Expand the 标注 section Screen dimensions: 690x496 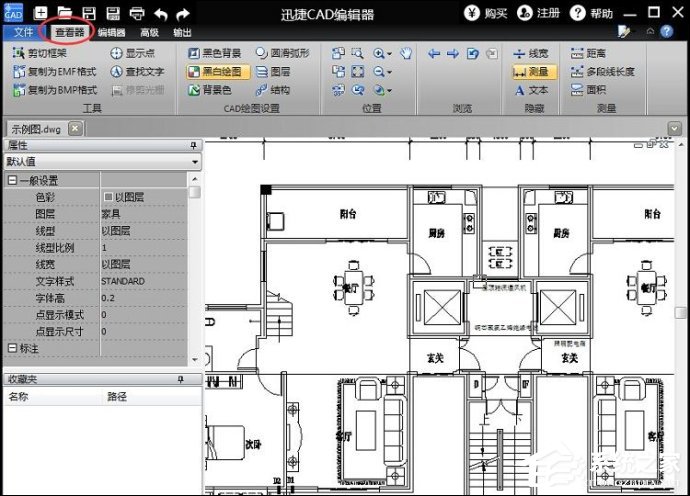12,348
